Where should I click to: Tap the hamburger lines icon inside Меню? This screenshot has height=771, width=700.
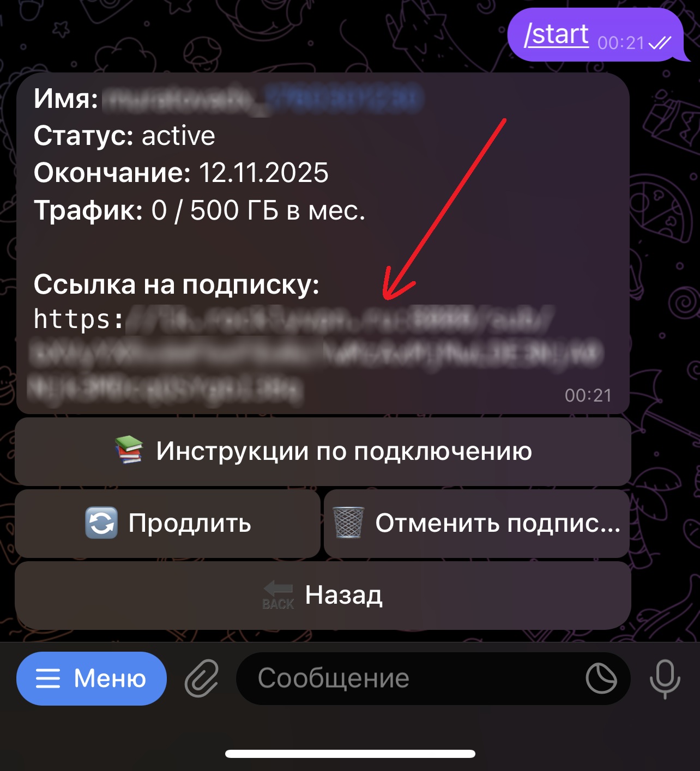(48, 679)
